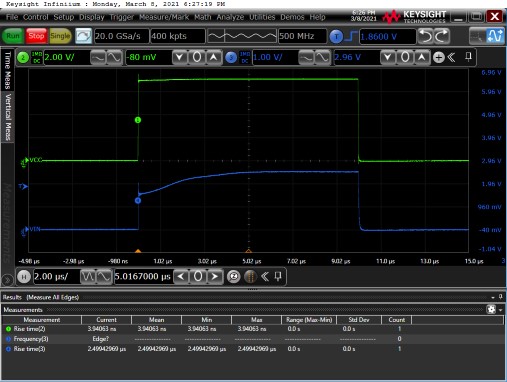The width and height of the screenshot is (507, 382).
Task: Collapse the vertical channel toolbar chevrons
Action: click(451, 58)
